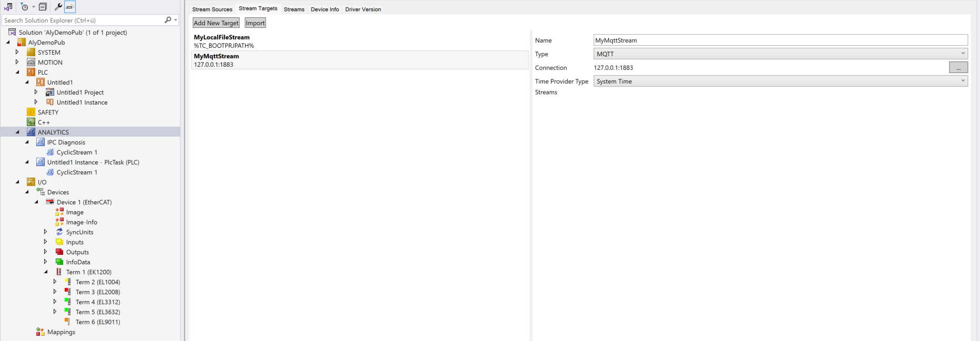Select Untitled1 Instance - PlcTask (PLC) node
980x341 pixels.
pyautogui.click(x=93, y=162)
